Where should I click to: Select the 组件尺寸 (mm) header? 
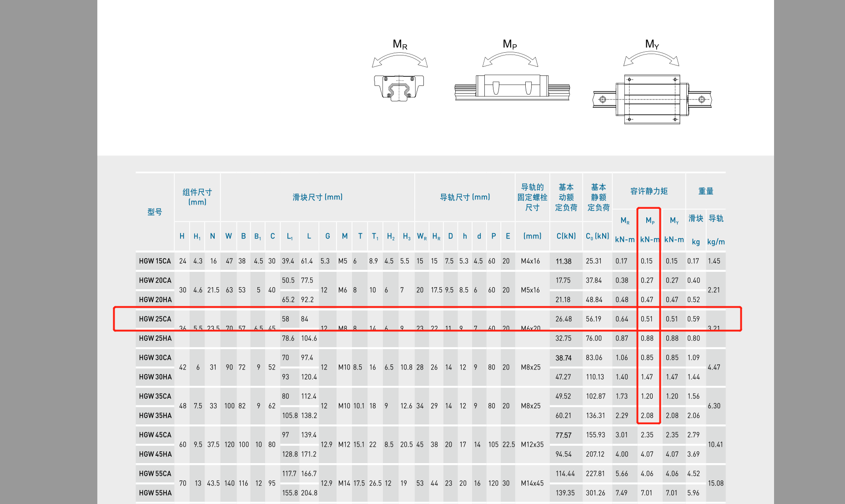197,197
